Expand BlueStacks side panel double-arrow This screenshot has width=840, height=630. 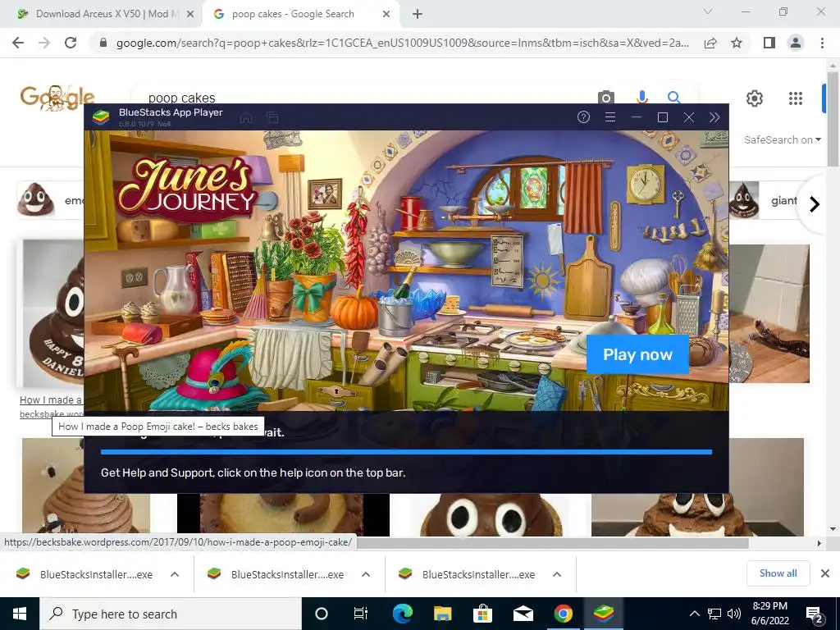coord(714,117)
